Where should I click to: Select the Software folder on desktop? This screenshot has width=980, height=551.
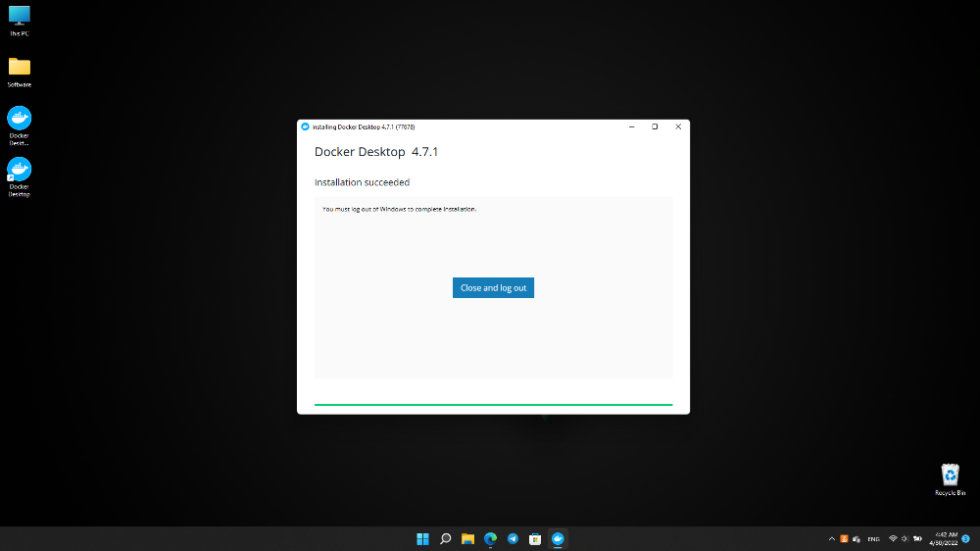[20, 72]
